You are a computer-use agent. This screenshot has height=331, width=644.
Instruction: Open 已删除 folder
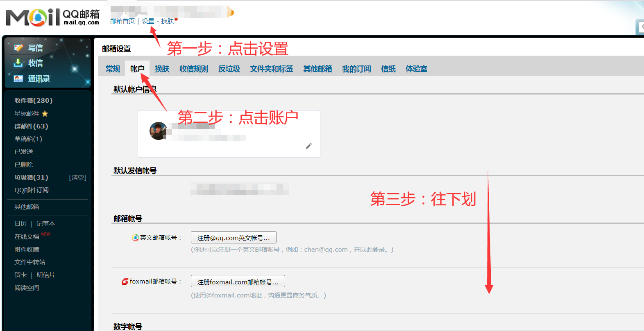point(24,164)
